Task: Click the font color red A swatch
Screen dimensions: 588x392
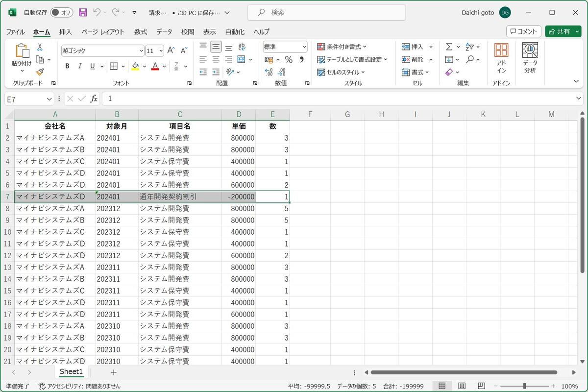Action: pyautogui.click(x=155, y=66)
